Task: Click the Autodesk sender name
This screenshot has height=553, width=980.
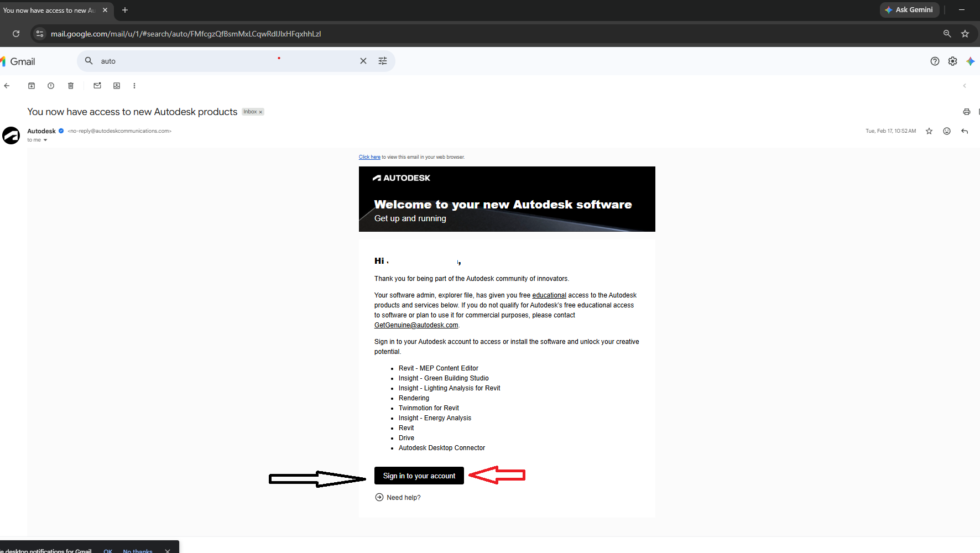Action: (41, 131)
